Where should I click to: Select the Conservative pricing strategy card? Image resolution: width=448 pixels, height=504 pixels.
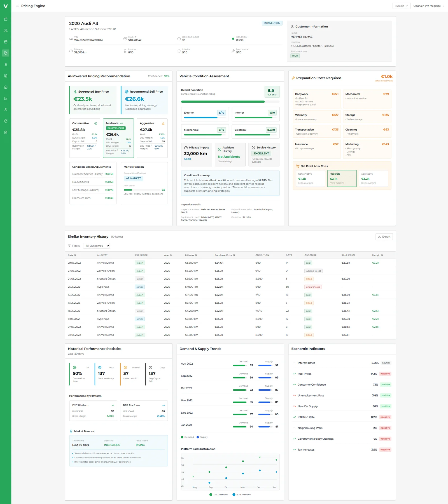85,138
